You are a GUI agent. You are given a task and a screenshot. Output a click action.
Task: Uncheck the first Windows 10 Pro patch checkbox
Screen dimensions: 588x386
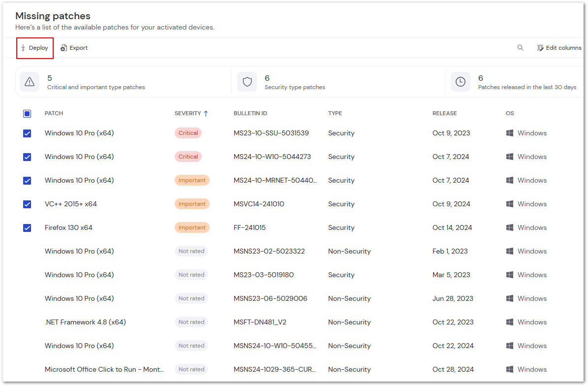click(x=27, y=133)
